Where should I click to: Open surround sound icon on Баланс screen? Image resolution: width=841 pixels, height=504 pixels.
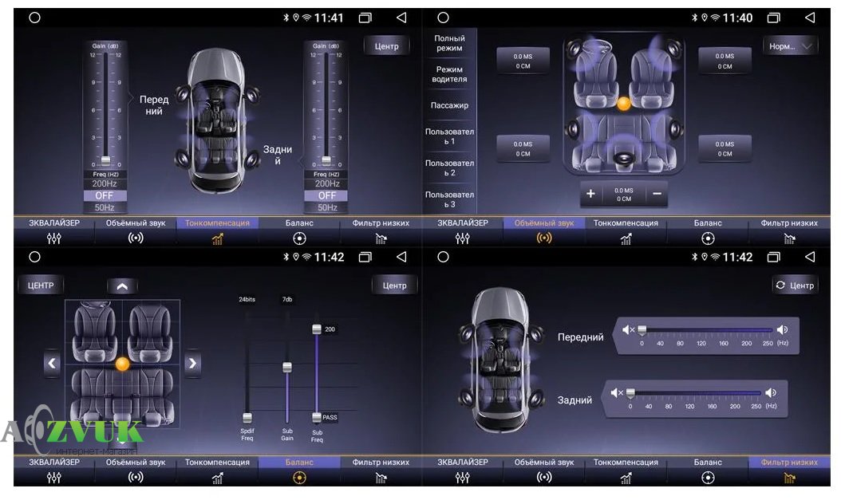point(136,477)
